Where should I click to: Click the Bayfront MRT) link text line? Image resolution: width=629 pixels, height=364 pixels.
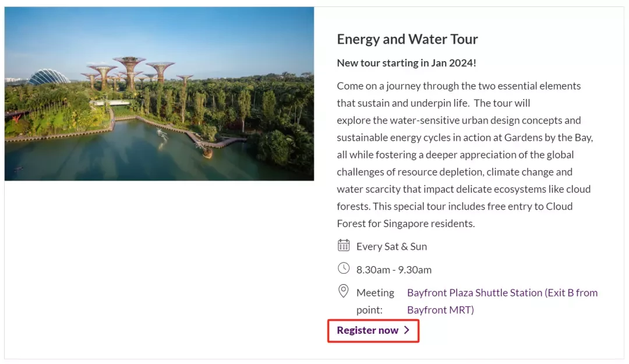440,310
